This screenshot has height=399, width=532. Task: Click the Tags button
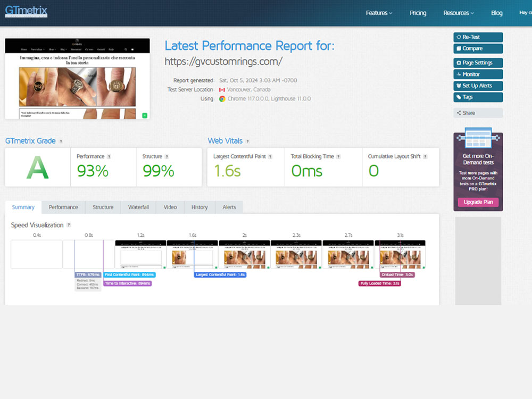[x=478, y=97]
